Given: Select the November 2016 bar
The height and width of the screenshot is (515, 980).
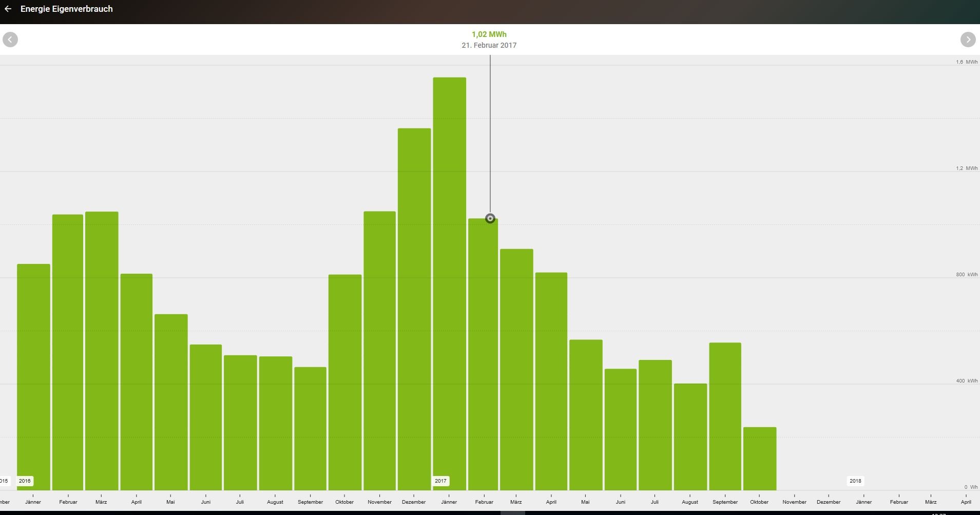Looking at the screenshot, I should 380,351.
